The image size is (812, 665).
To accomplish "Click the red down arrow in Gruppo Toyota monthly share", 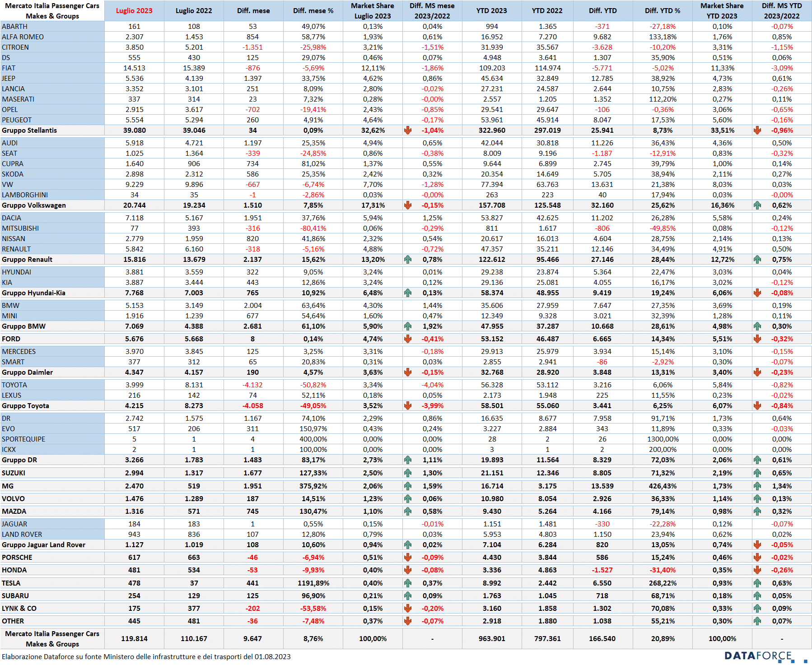I will click(x=408, y=406).
